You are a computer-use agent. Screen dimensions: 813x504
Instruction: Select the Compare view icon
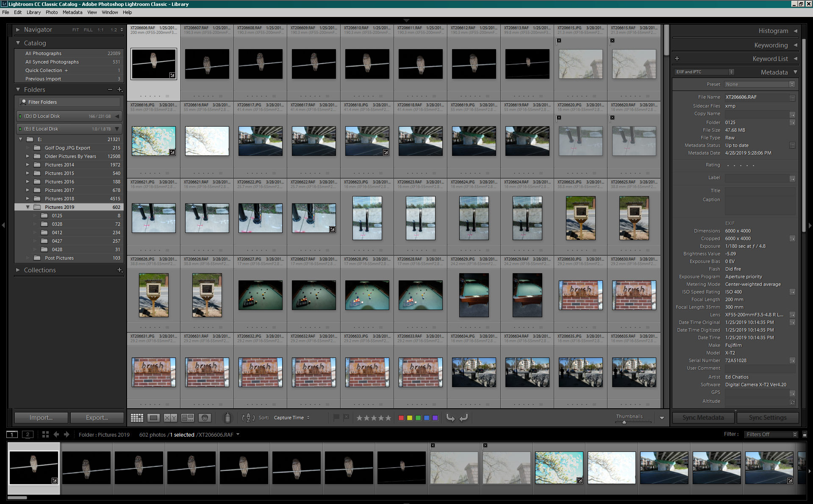(x=170, y=418)
